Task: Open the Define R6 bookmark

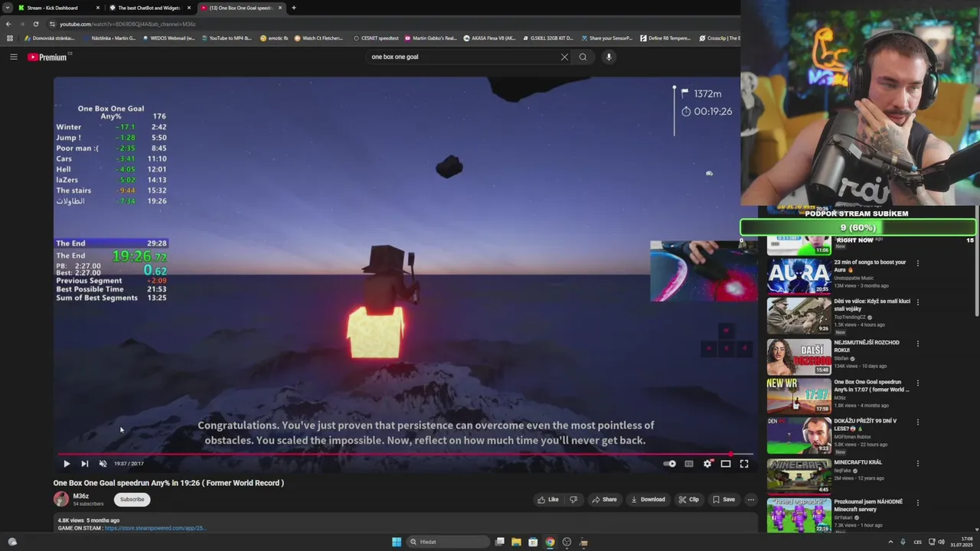Action: pos(665,38)
